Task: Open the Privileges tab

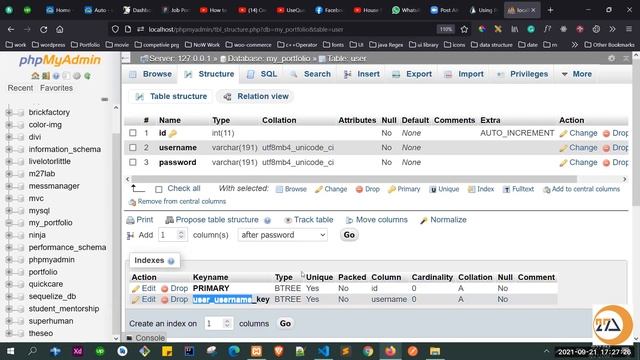Action: [522, 74]
